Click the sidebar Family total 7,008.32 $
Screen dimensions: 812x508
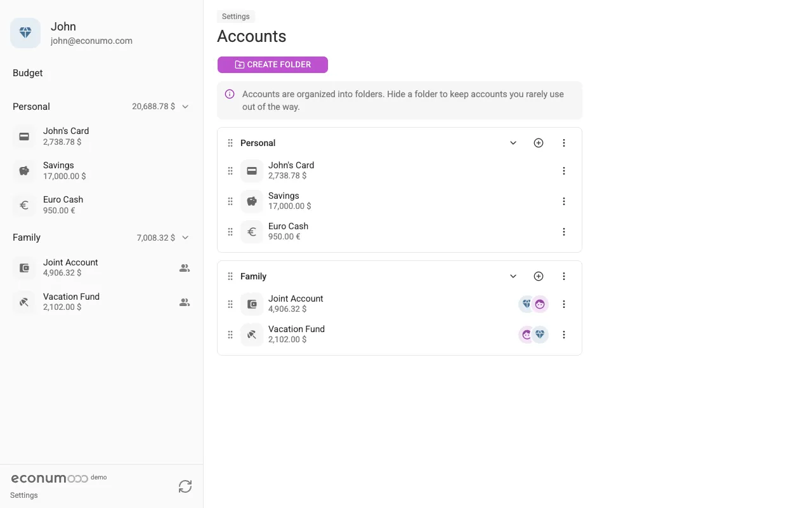pyautogui.click(x=156, y=237)
